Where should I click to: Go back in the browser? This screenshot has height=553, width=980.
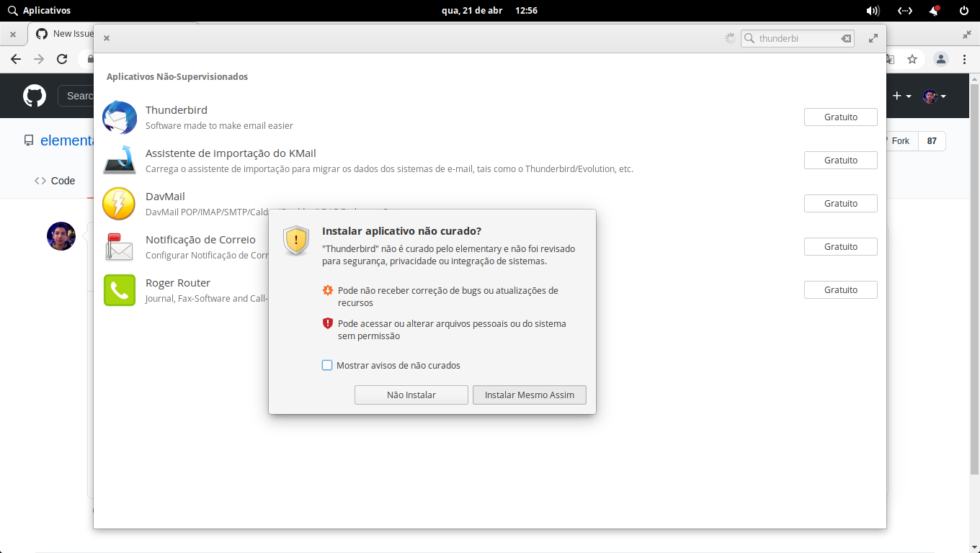16,59
